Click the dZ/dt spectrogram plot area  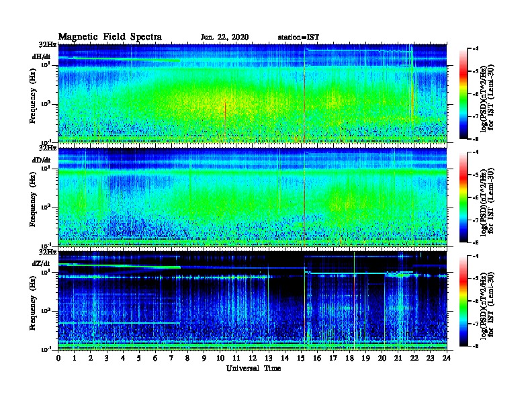click(x=253, y=300)
